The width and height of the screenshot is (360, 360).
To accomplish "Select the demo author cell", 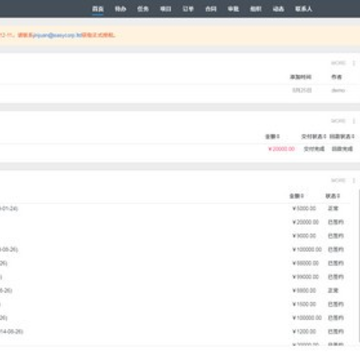I will pyautogui.click(x=338, y=90).
